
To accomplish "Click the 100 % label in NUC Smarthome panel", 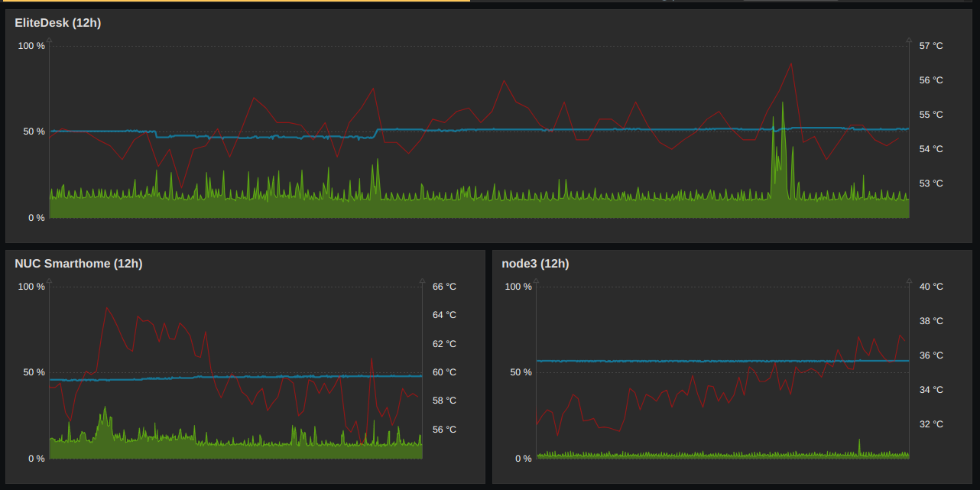I will 31,287.
